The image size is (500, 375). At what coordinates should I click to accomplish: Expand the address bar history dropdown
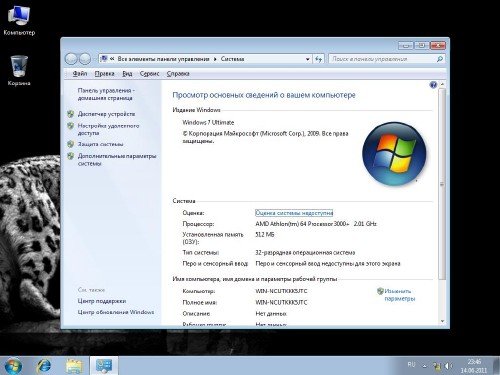(x=308, y=59)
